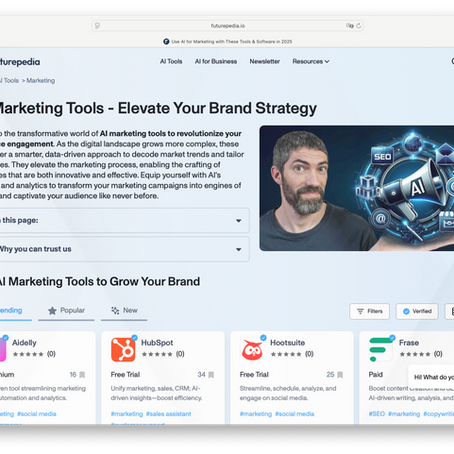The height and width of the screenshot is (454, 454).
Task: Click the Hootsuite owl logo
Action: pos(252,350)
